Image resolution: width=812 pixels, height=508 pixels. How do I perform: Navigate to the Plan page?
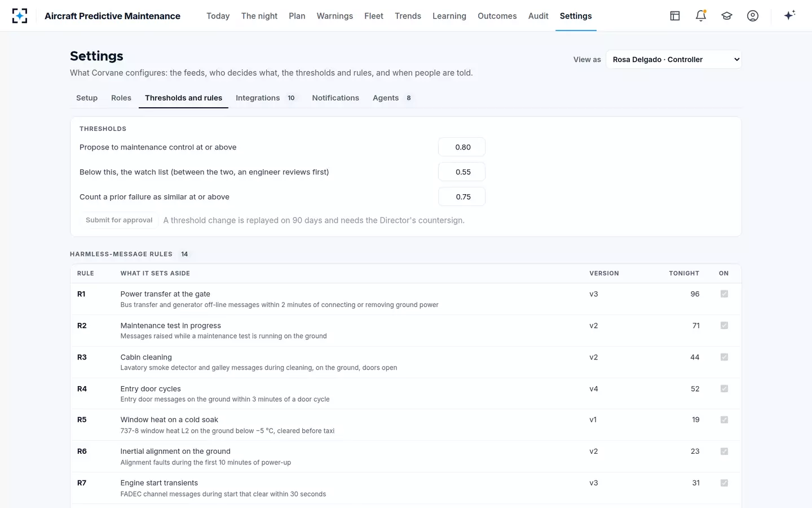click(x=297, y=16)
